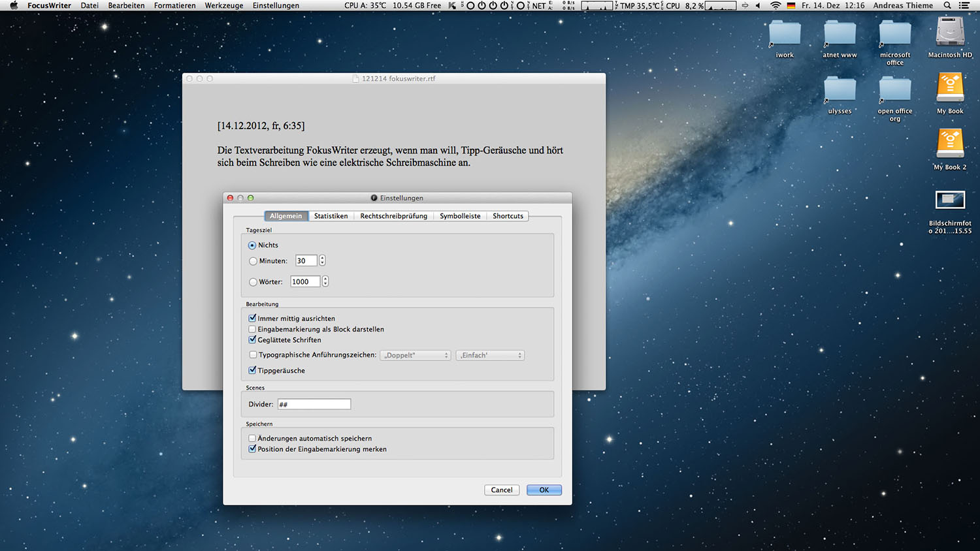The width and height of the screenshot is (980, 551).
Task: Select the ulysses desktop folder
Action: [x=840, y=91]
